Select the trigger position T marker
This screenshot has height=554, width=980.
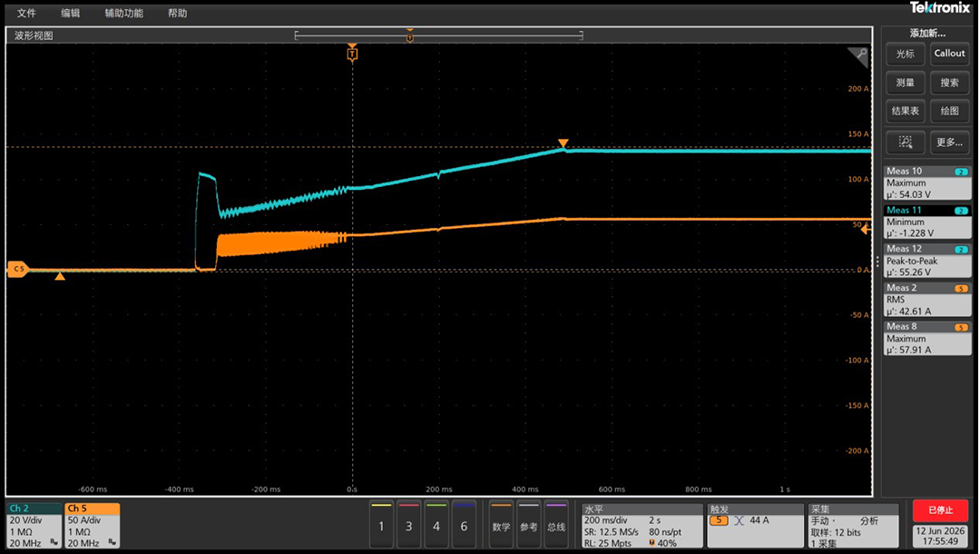pyautogui.click(x=352, y=54)
